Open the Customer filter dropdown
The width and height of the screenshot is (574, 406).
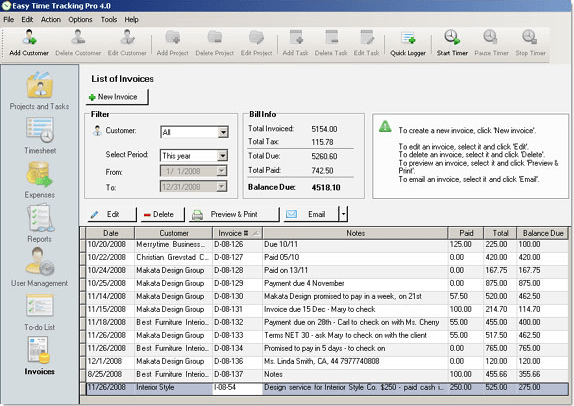pos(223,132)
